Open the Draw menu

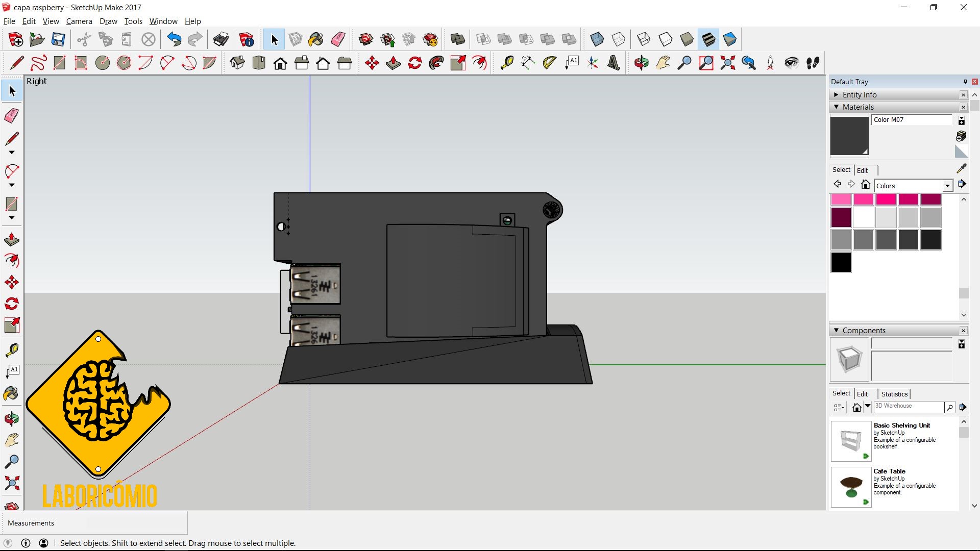click(108, 21)
